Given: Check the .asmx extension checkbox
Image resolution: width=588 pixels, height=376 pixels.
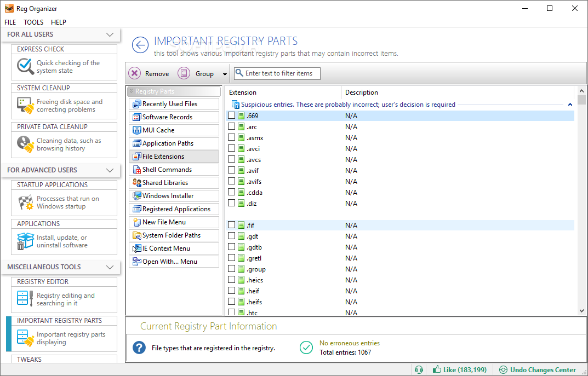Looking at the screenshot, I should (x=232, y=137).
